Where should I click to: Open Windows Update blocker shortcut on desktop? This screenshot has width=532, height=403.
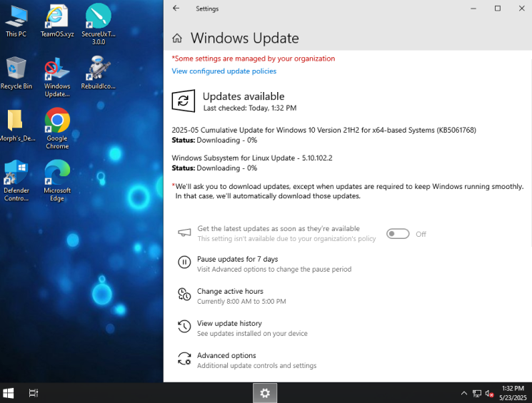[57, 77]
